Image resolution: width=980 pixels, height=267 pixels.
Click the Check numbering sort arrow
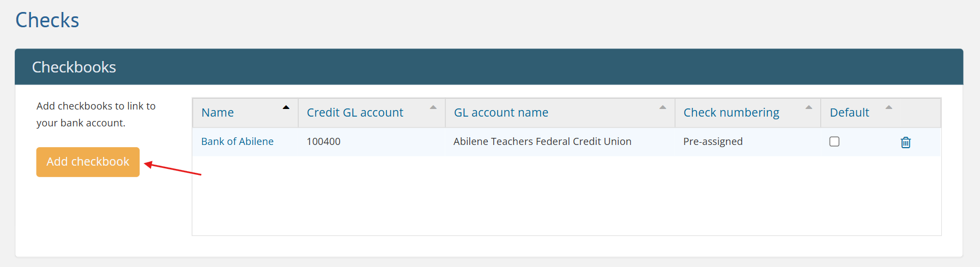pyautogui.click(x=809, y=107)
